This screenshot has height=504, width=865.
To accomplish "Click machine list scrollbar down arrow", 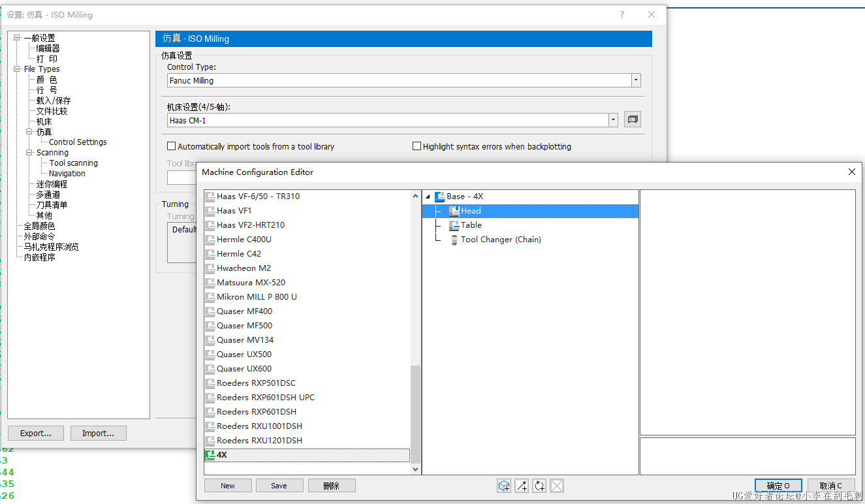I will coord(416,469).
